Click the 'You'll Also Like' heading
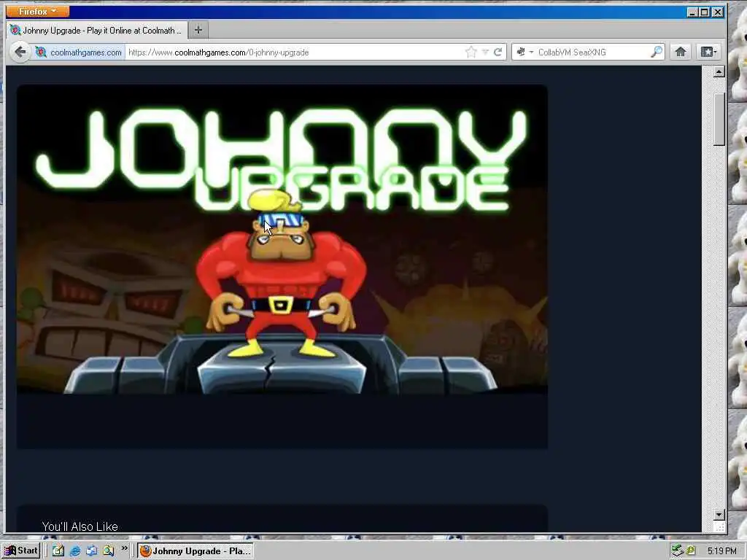 click(x=80, y=526)
